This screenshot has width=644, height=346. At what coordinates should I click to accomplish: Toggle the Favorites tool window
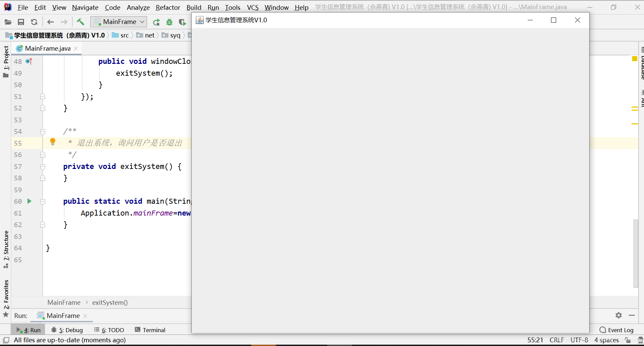pos(6,298)
